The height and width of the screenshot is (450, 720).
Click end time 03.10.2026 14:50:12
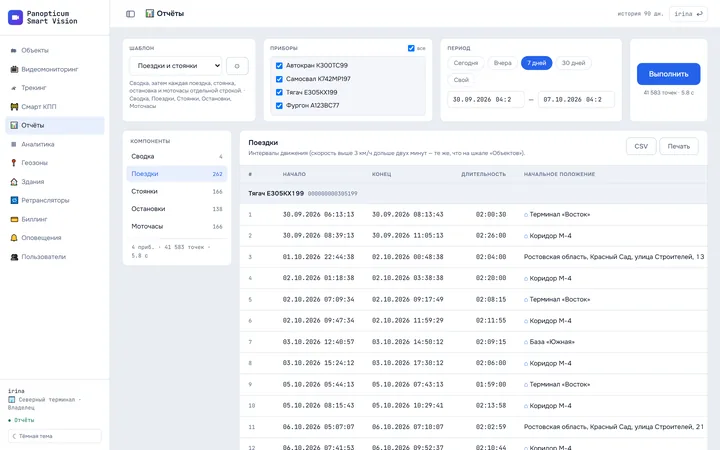click(408, 342)
